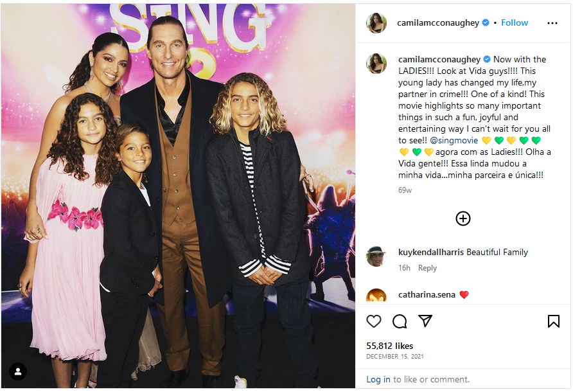Follow camilamcconaughey account
Image resolution: width=573 pixels, height=392 pixels.
coord(514,22)
